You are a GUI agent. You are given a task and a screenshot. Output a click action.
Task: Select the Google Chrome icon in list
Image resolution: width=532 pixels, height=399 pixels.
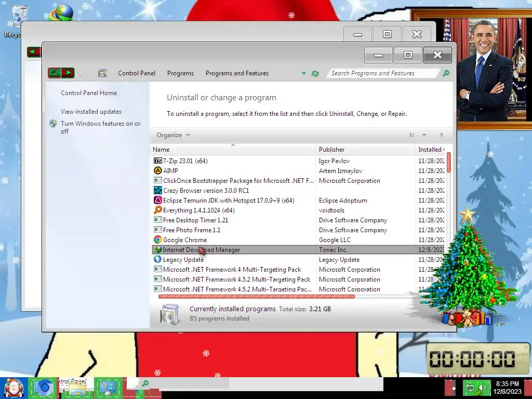158,240
